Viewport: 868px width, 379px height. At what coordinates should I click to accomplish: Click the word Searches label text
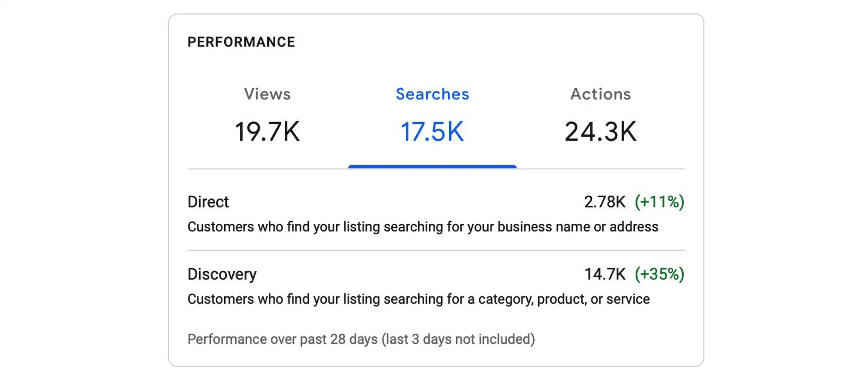(432, 94)
